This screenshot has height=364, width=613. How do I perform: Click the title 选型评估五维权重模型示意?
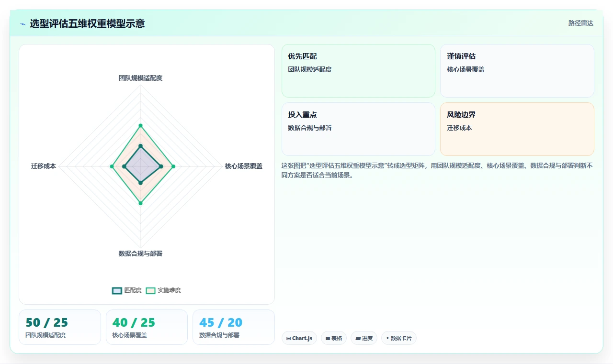pos(87,23)
